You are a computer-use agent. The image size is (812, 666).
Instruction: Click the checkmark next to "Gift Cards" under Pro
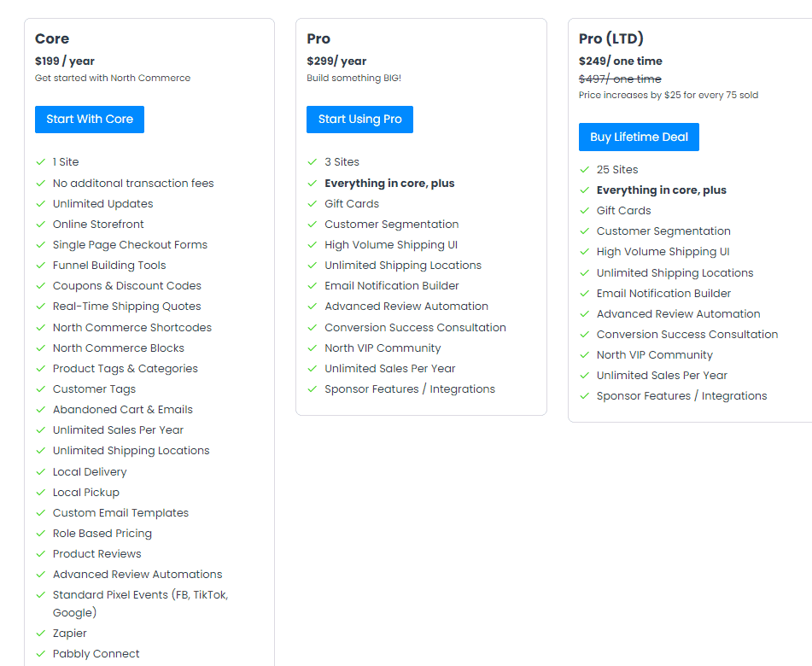tap(312, 203)
